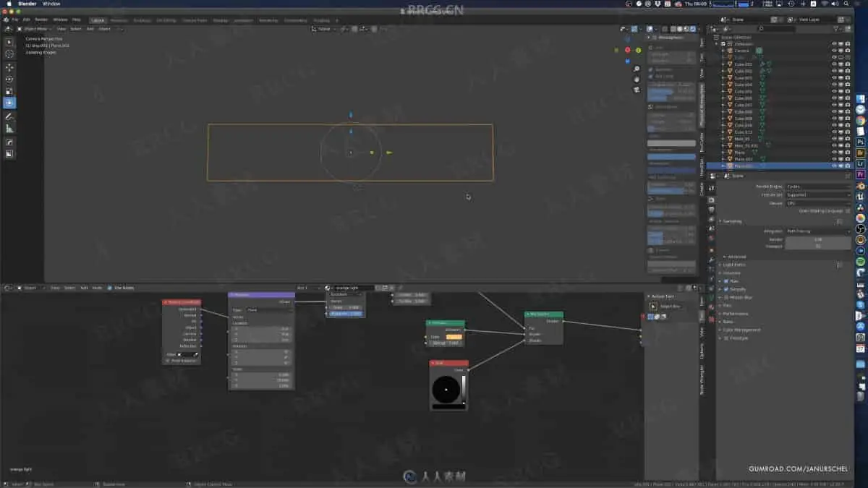The image size is (868, 488).
Task: Open the Integrator dropdown
Action: [818, 231]
